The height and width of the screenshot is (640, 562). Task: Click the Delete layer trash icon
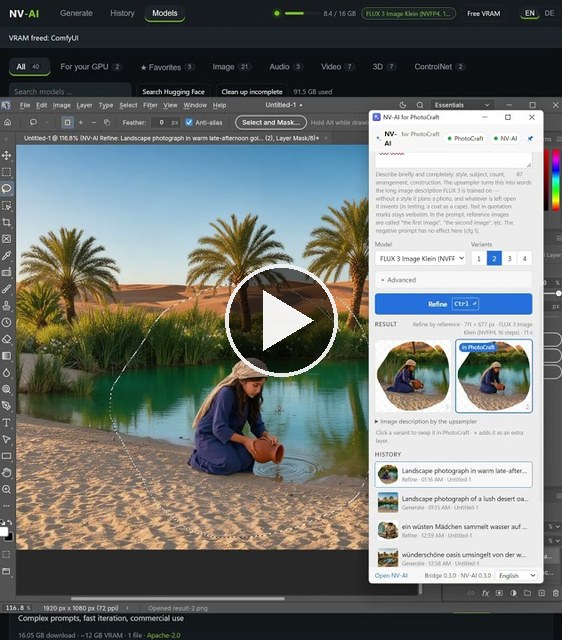tap(555, 593)
